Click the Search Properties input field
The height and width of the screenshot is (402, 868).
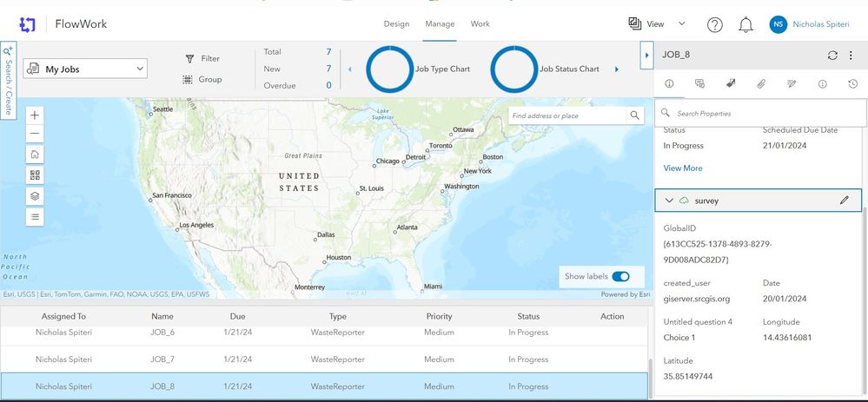point(760,114)
